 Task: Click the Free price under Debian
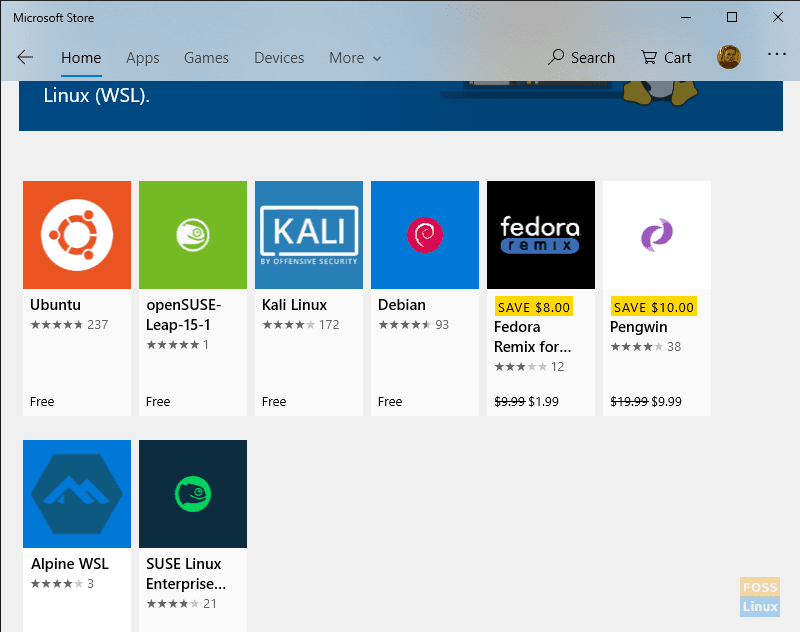[390, 401]
